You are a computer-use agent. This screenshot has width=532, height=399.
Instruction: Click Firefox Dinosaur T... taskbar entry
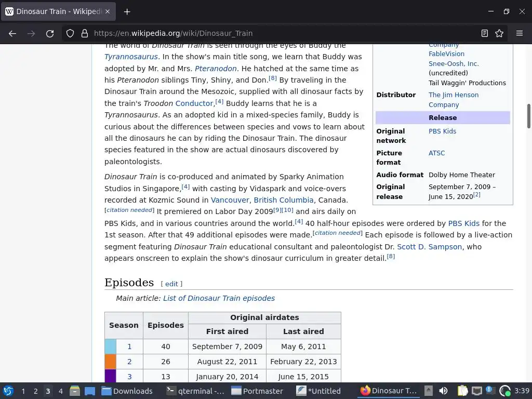click(389, 391)
